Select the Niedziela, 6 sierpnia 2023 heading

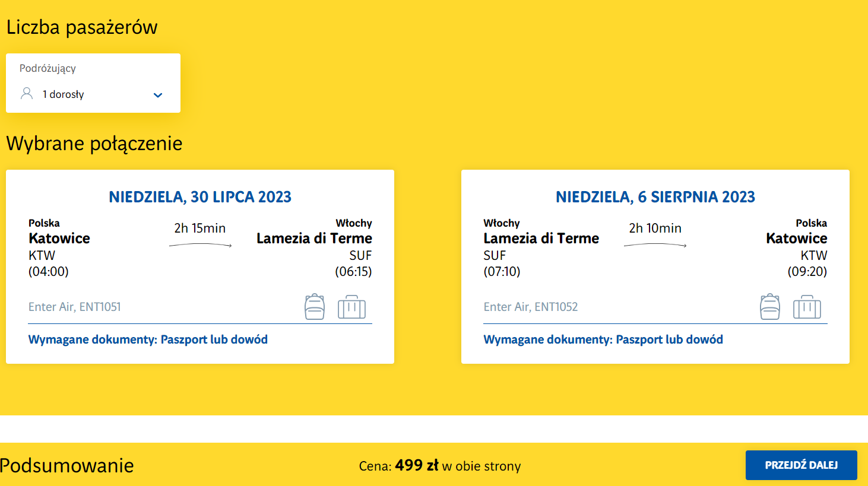point(655,197)
